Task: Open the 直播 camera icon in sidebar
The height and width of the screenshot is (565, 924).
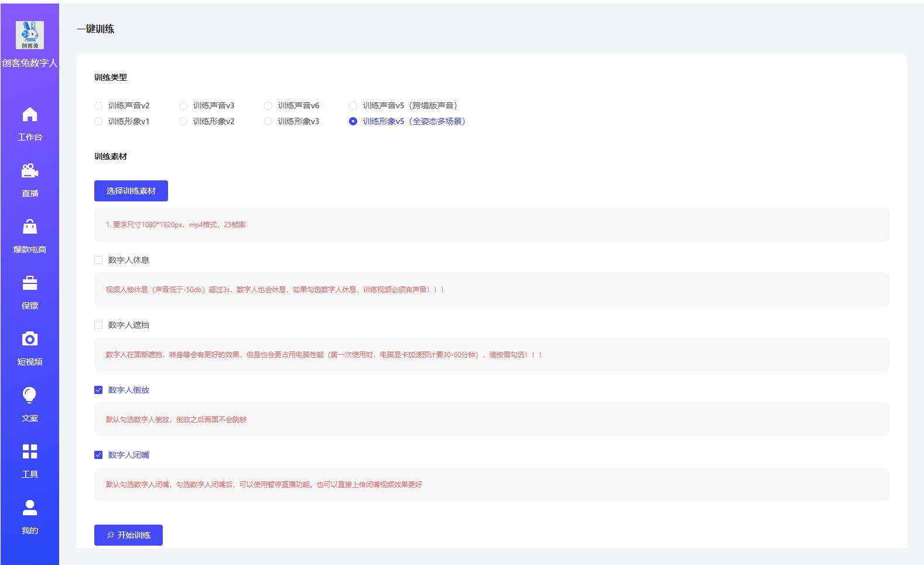Action: click(x=29, y=171)
